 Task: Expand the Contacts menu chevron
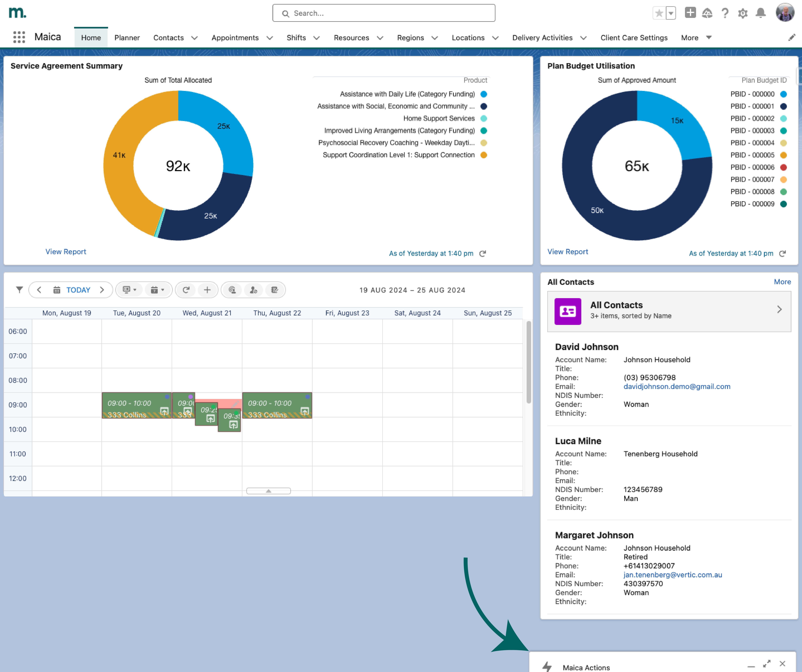(194, 38)
